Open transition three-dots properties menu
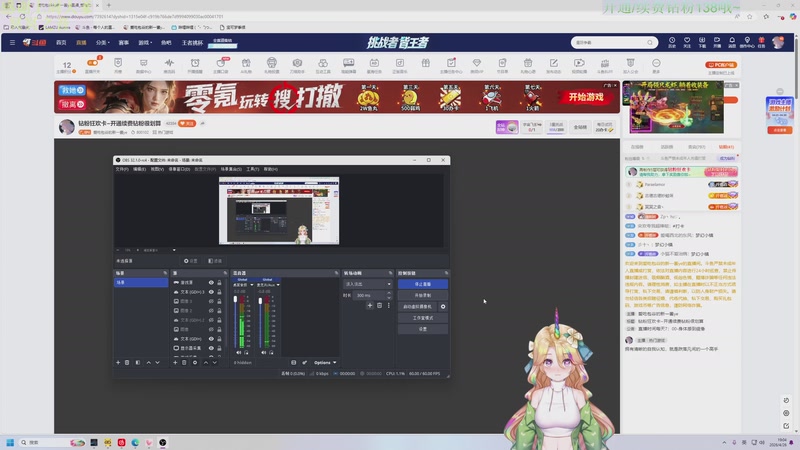 [389, 305]
